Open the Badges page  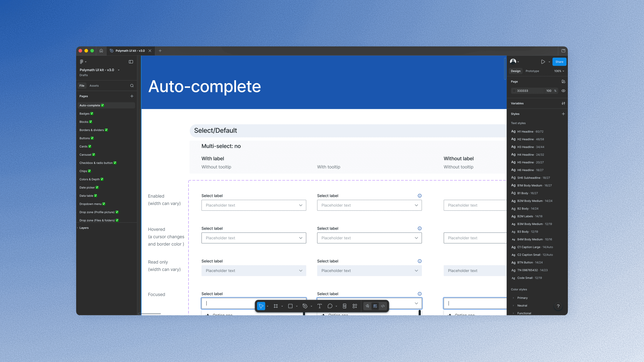[85, 114]
